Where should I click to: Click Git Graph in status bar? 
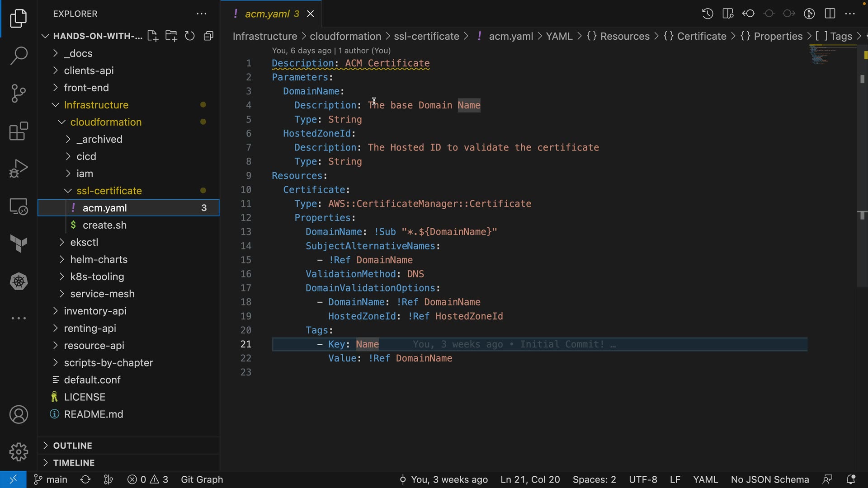(202, 479)
